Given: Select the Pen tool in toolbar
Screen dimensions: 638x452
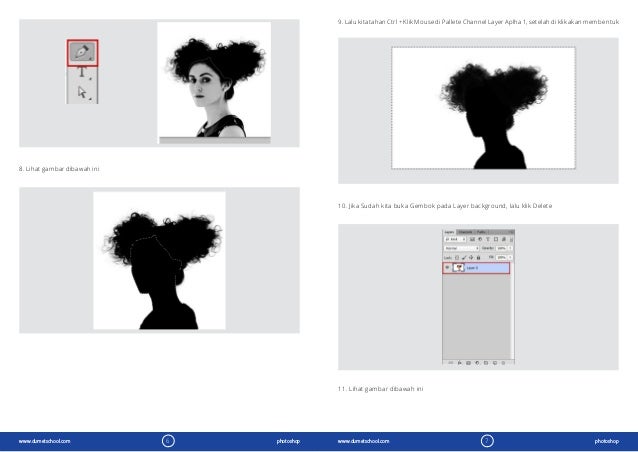Looking at the screenshot, I should pyautogui.click(x=82, y=52).
